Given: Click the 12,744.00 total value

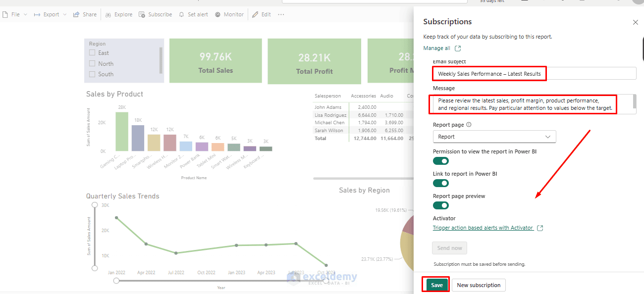Looking at the screenshot, I should coord(365,138).
